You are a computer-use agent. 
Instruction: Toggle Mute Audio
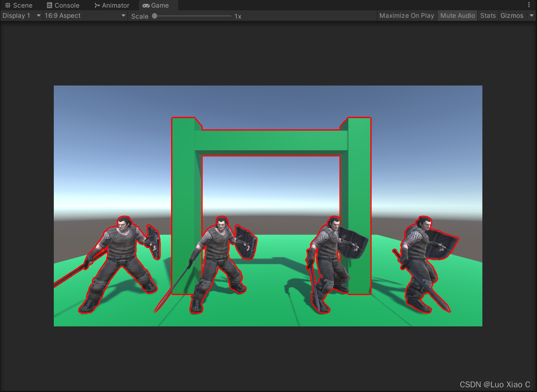(x=458, y=16)
